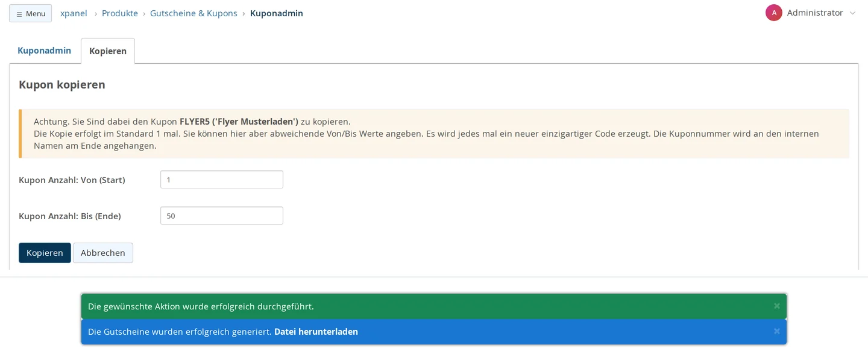Focus the Bis (Ende) input field
The width and height of the screenshot is (868, 354).
(222, 216)
